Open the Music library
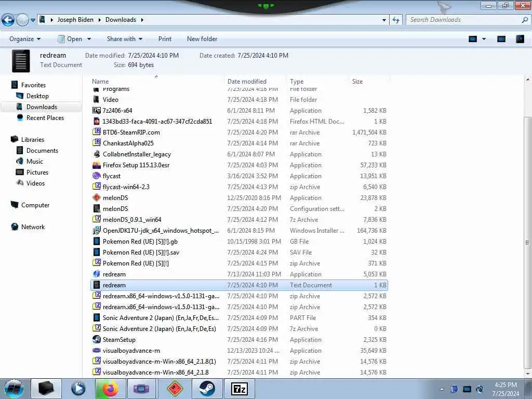This screenshot has height=399, width=532. (x=35, y=161)
